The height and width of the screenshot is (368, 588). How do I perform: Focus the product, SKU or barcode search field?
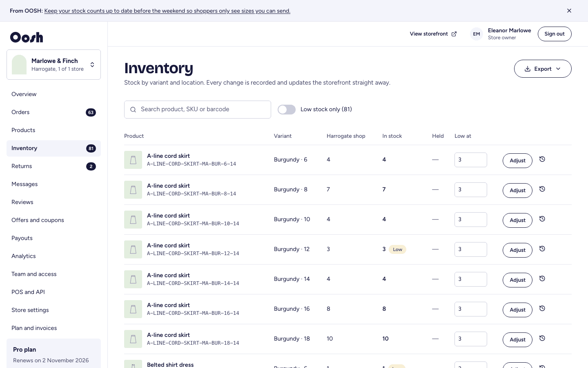pyautogui.click(x=198, y=110)
